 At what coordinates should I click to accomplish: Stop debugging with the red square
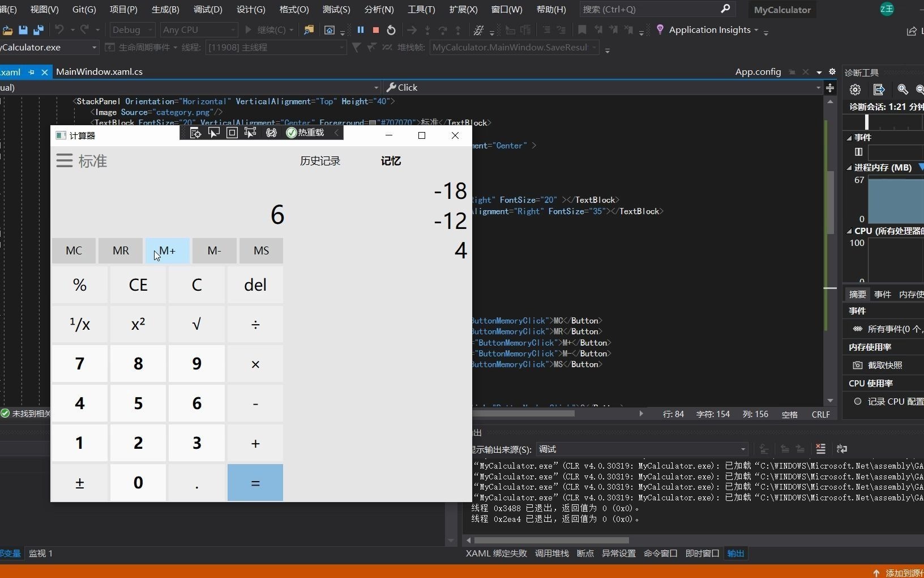pyautogui.click(x=375, y=30)
